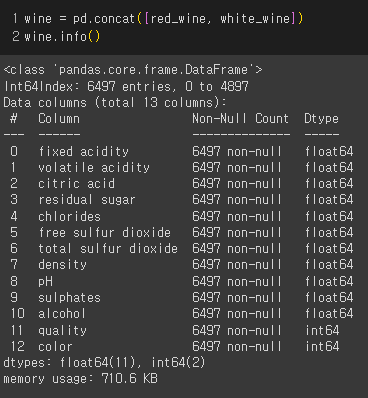The width and height of the screenshot is (368, 398).
Task: Click int64 dtype of quality row
Action: pos(322,330)
